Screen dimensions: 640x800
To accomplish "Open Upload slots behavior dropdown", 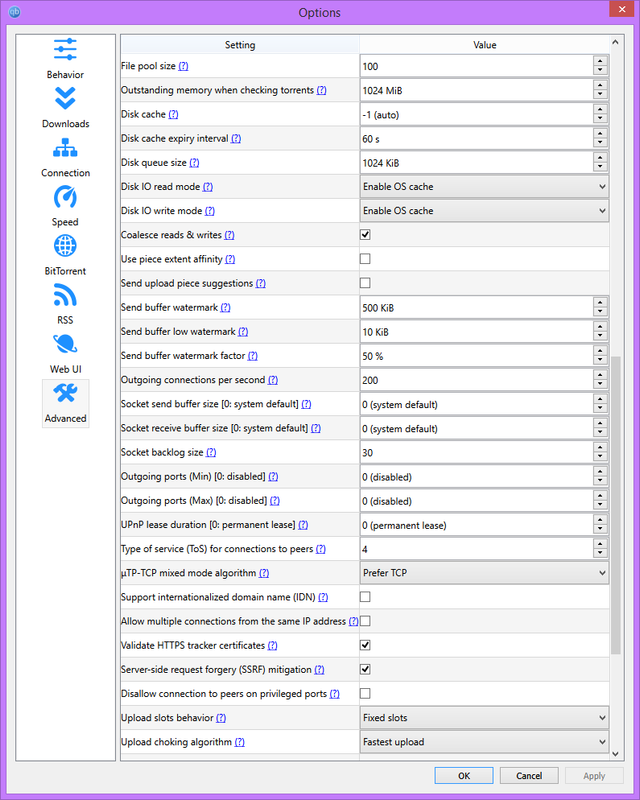I will pyautogui.click(x=484, y=718).
